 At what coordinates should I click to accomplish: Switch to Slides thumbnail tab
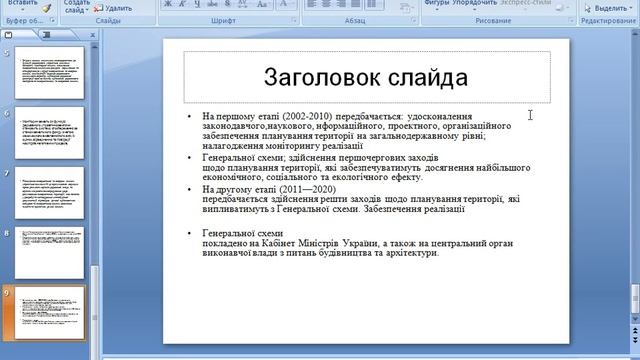9,35
